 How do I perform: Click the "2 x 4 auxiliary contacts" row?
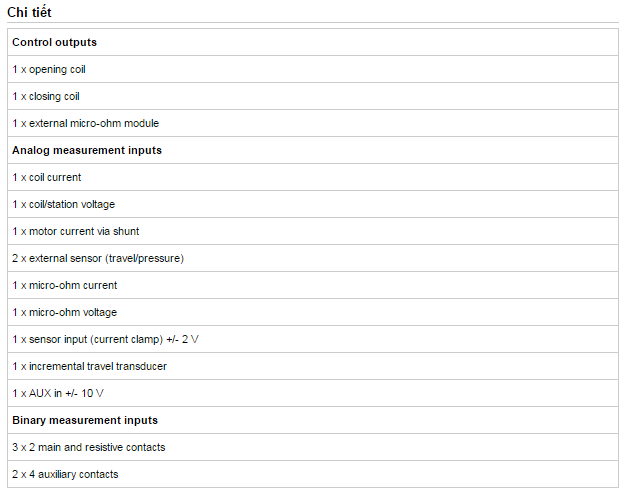click(313, 474)
